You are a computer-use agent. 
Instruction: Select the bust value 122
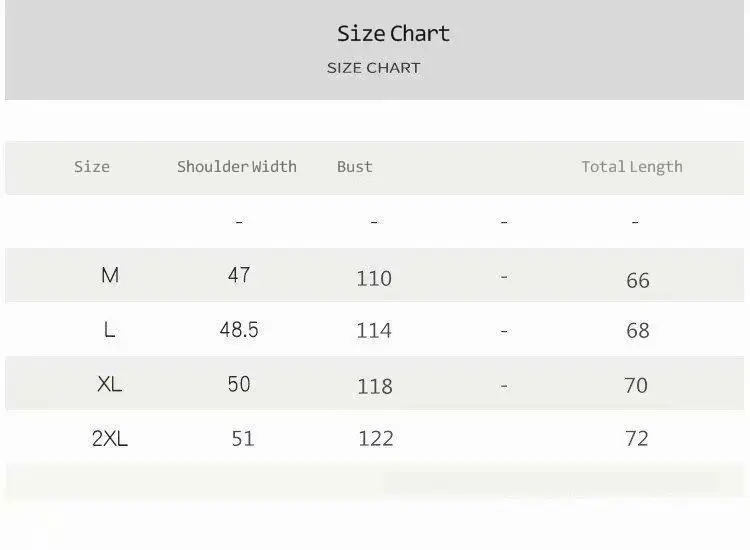pyautogui.click(x=376, y=438)
